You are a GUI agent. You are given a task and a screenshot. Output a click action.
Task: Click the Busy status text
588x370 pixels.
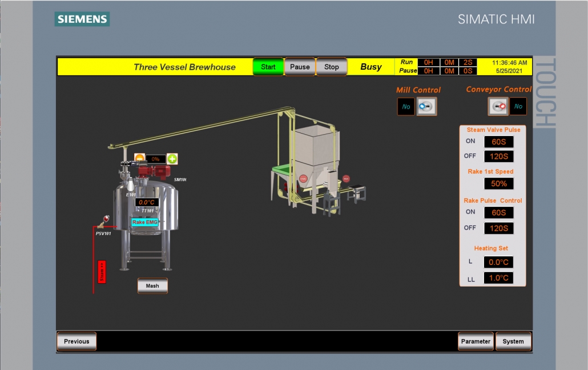[x=371, y=67]
